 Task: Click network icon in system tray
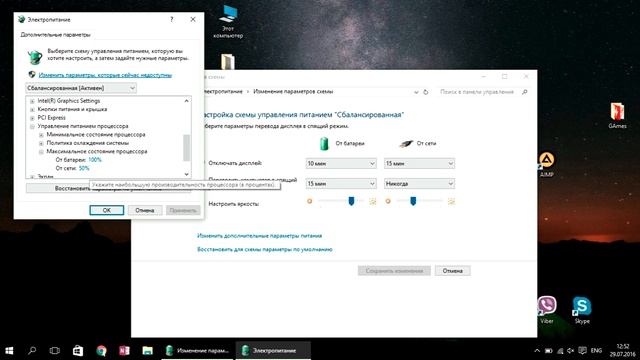tap(560, 351)
